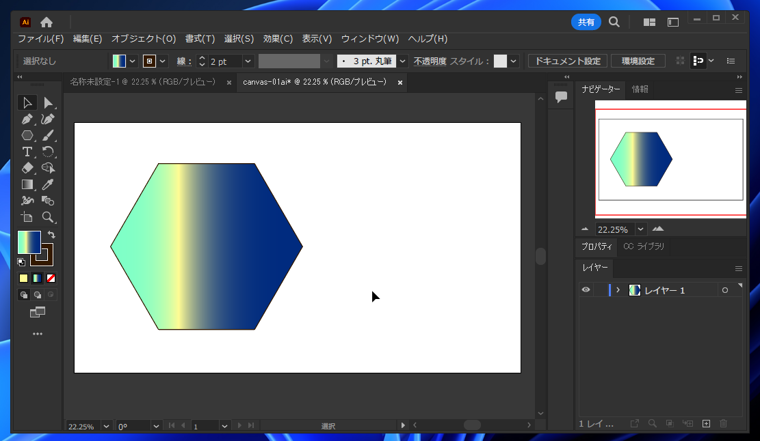Switch to 名称未設定-1 document tab
The image size is (760, 441).
tap(142, 82)
